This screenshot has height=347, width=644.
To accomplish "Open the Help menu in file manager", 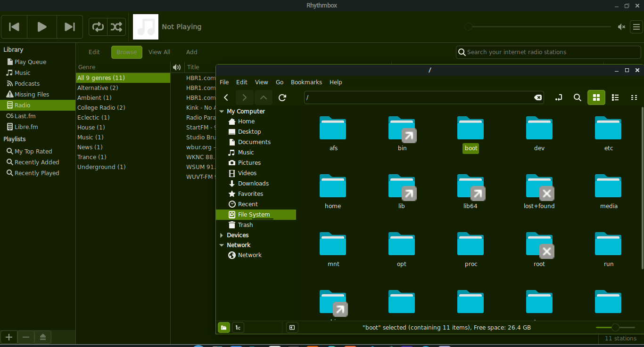I will pyautogui.click(x=336, y=82).
